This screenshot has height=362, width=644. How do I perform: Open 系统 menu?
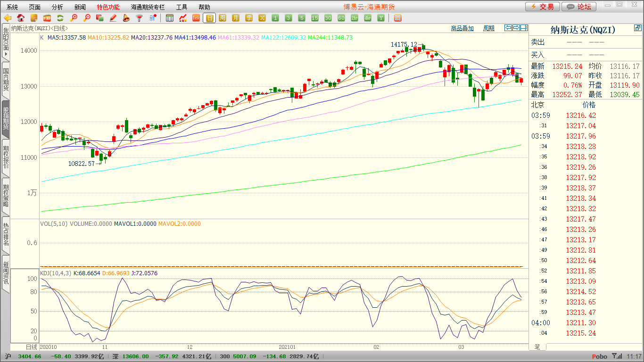12,7
